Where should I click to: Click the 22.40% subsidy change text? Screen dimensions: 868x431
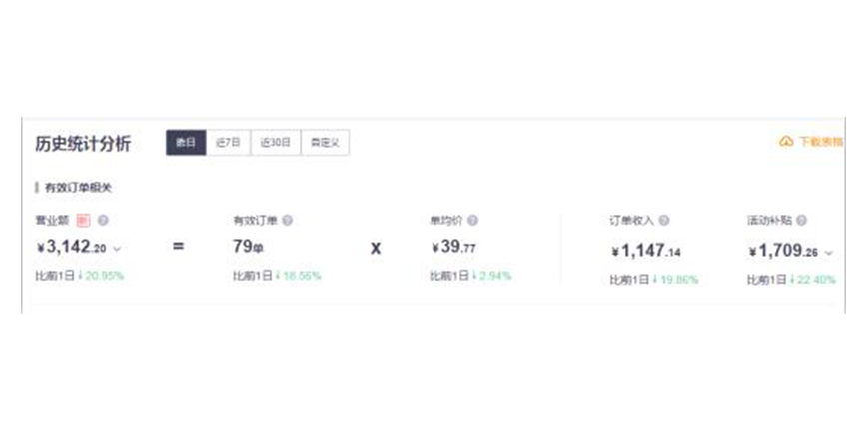click(816, 280)
